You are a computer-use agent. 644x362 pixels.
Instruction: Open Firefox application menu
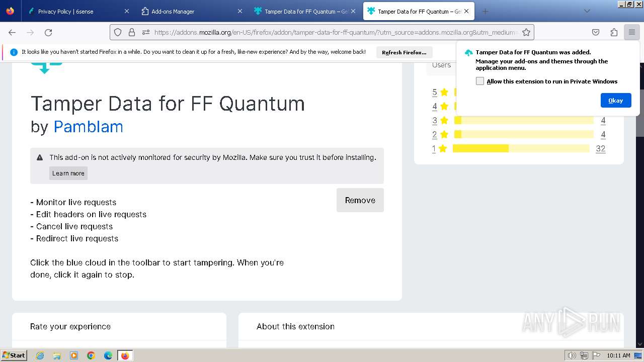coord(632,32)
